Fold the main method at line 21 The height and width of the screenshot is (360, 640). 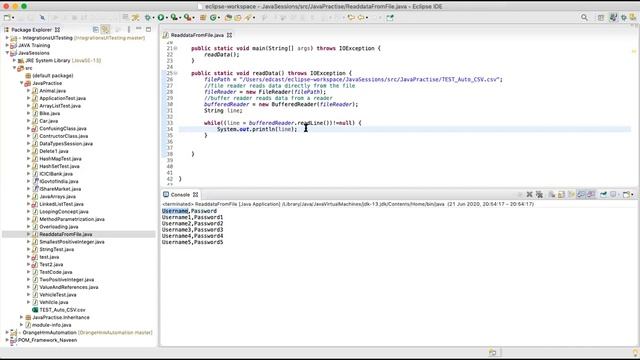click(x=176, y=48)
